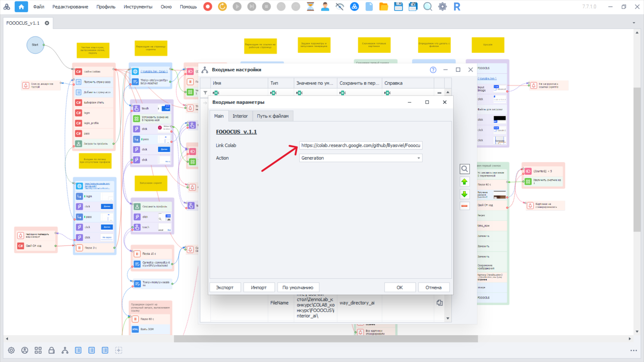644x362 pixels.
Task: Click the red Record button in toolbar
Action: pos(208,7)
